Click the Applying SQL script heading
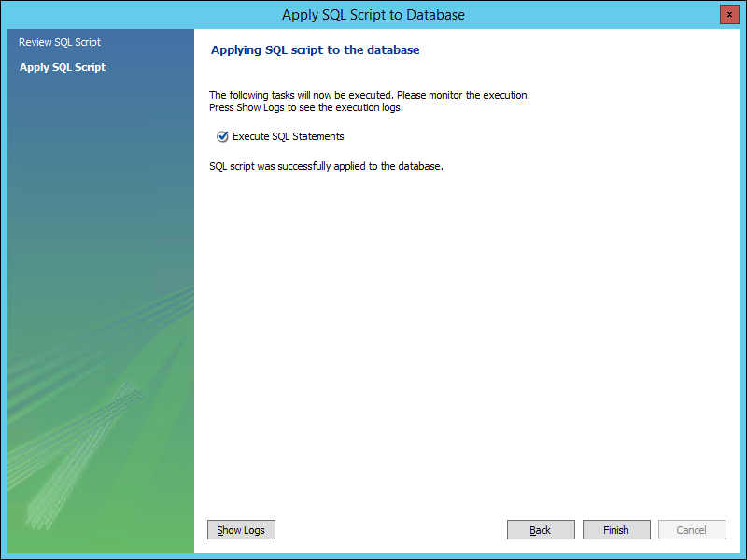 point(316,50)
